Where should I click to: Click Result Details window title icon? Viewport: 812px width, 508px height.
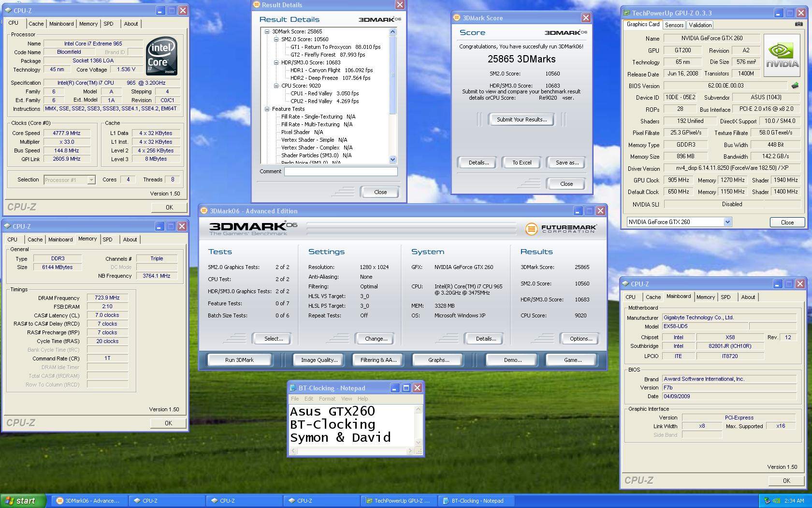(x=256, y=5)
